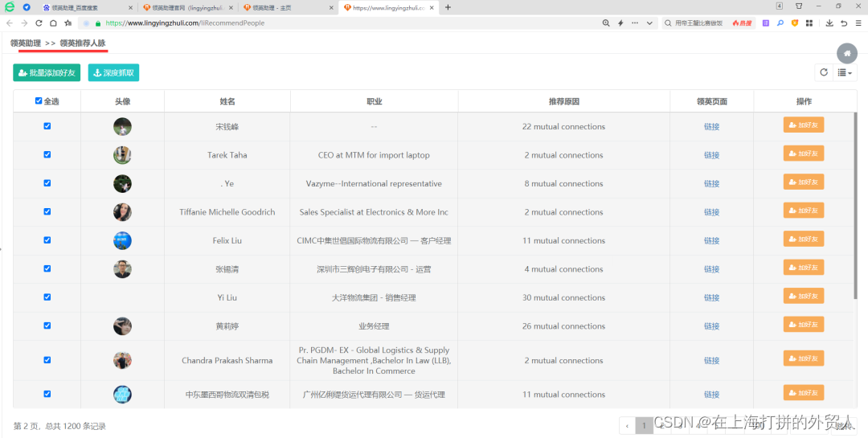Click the favorites star icon
The image size is (868, 438).
[x=68, y=23]
